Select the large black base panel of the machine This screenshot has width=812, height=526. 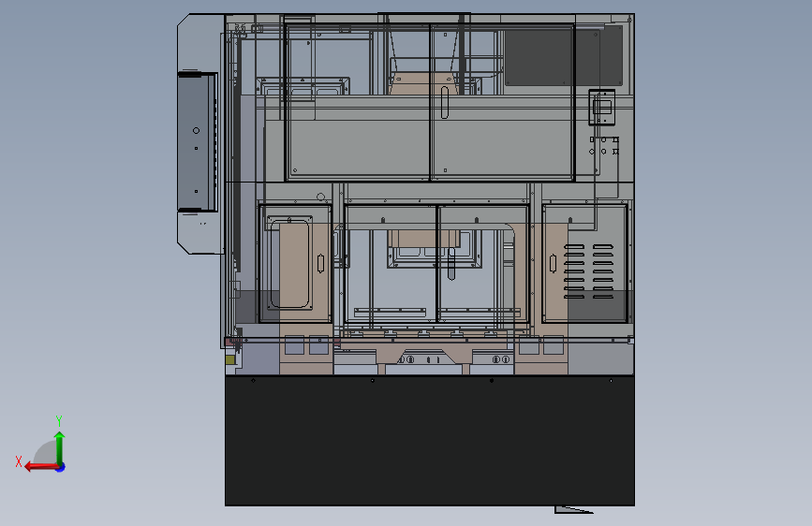[x=429, y=441]
